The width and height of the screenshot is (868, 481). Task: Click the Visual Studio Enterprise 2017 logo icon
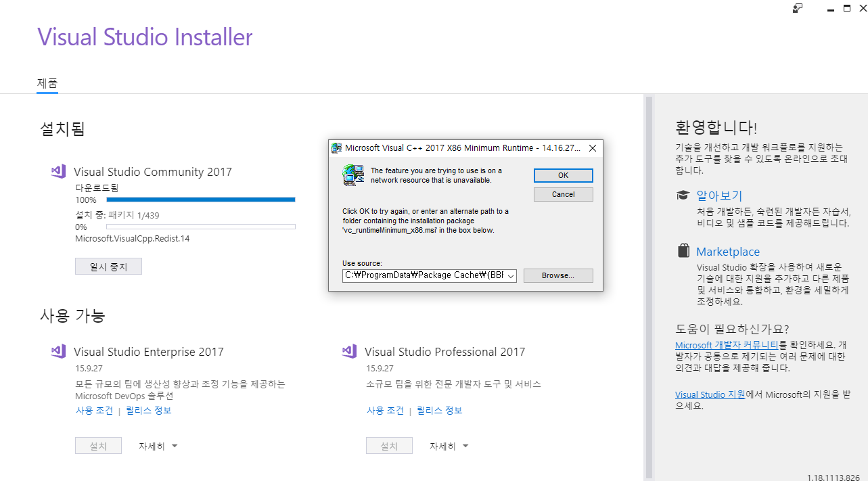[58, 351]
